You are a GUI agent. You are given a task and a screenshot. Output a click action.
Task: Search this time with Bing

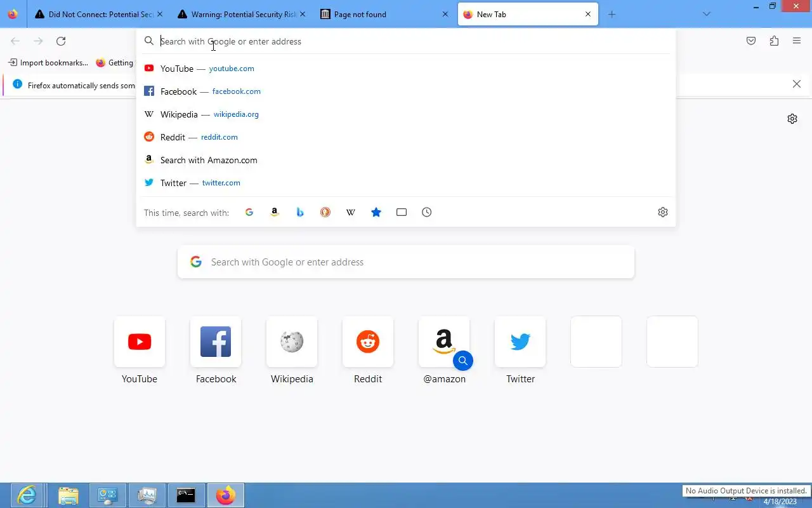click(x=300, y=212)
